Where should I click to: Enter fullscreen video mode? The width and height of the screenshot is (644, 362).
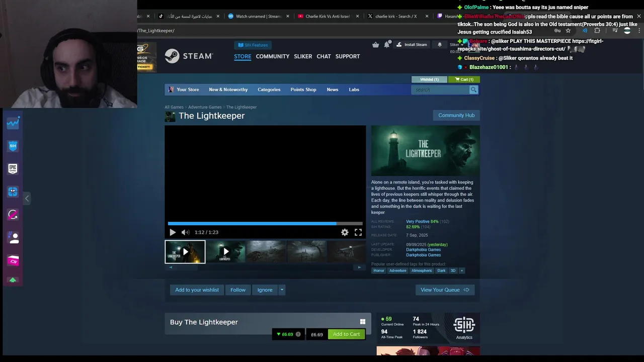pyautogui.click(x=358, y=232)
